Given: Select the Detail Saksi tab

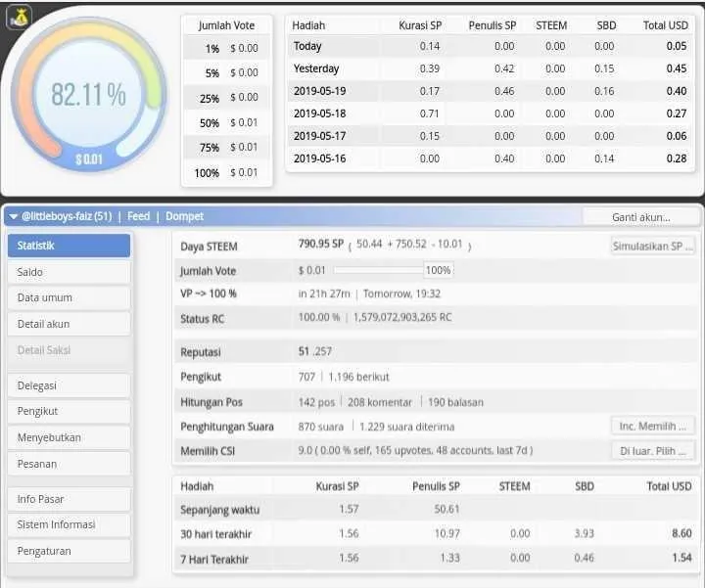Looking at the screenshot, I should [x=69, y=350].
